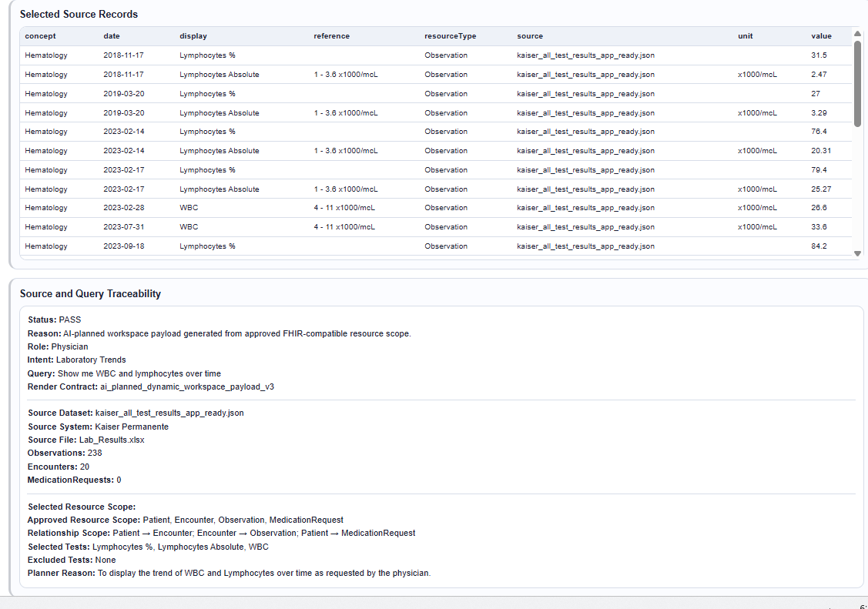Click the resourceType column header

(450, 36)
